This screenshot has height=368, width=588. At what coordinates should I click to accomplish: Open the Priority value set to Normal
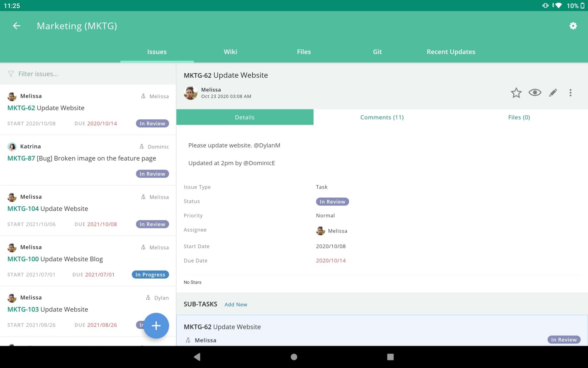point(325,215)
